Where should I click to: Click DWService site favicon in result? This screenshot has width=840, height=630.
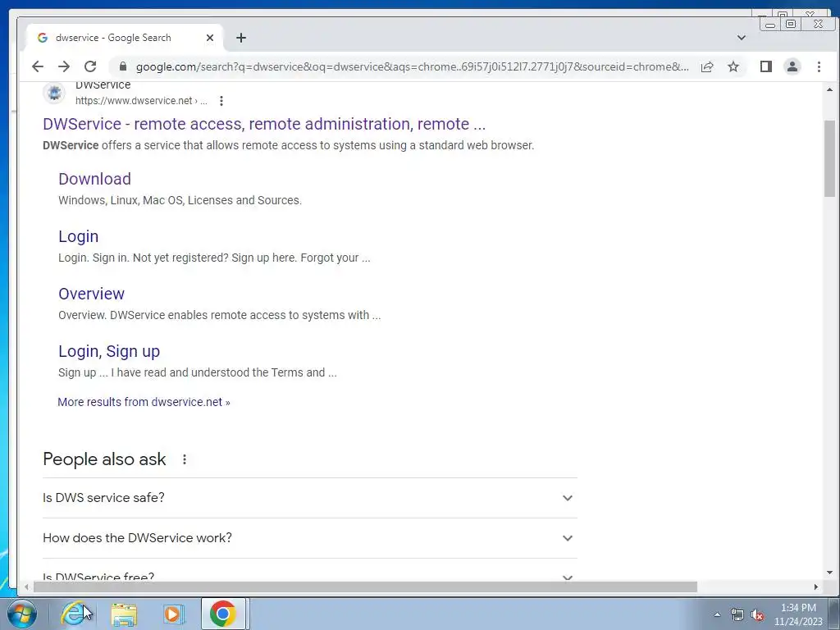[x=54, y=93]
